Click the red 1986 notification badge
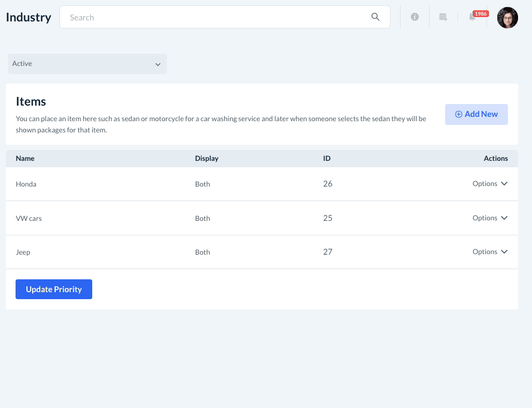The height and width of the screenshot is (408, 532). (x=481, y=14)
